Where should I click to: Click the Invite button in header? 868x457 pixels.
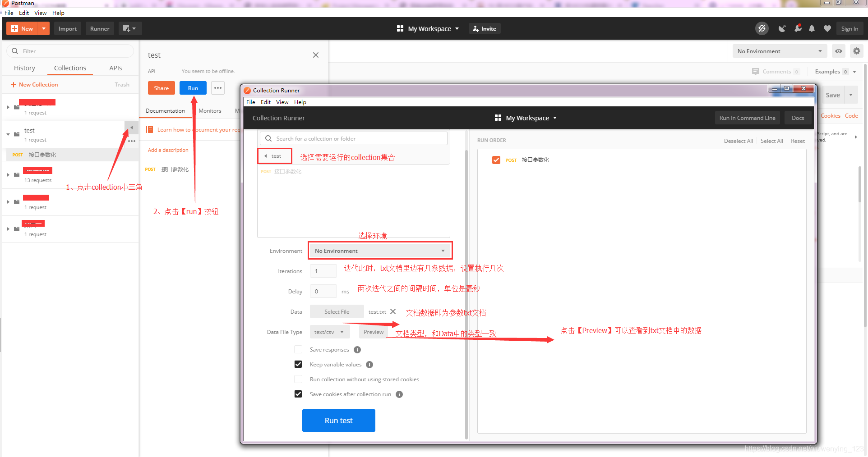(x=485, y=28)
